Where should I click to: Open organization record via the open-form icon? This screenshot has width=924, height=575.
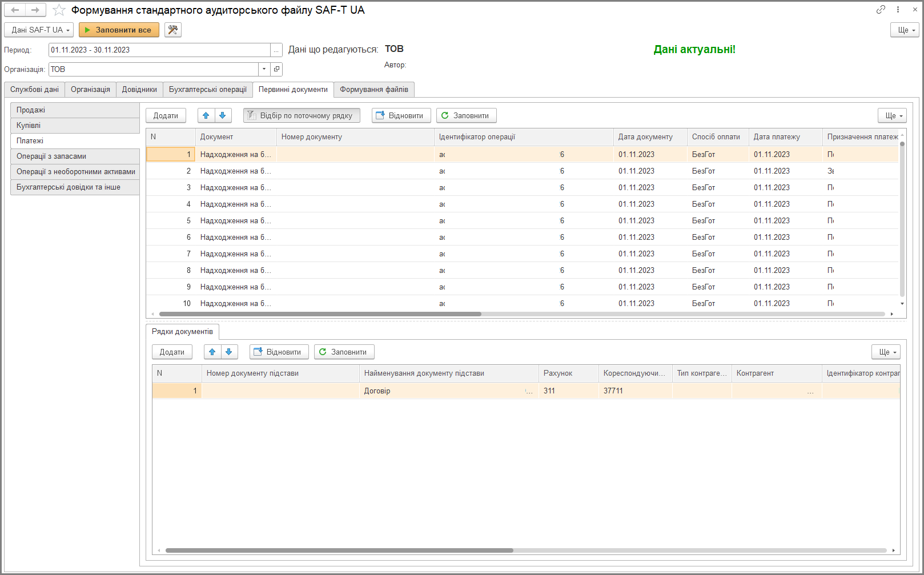[x=276, y=69]
